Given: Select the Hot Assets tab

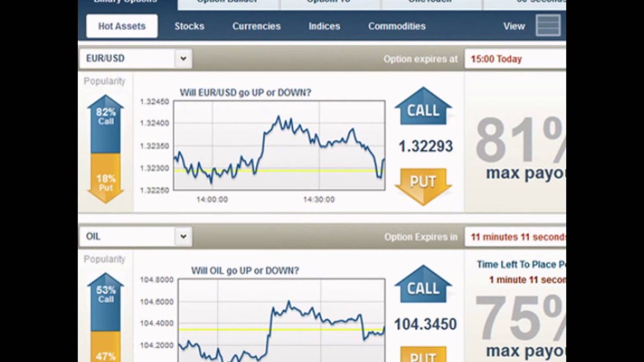Looking at the screenshot, I should click(x=122, y=26).
